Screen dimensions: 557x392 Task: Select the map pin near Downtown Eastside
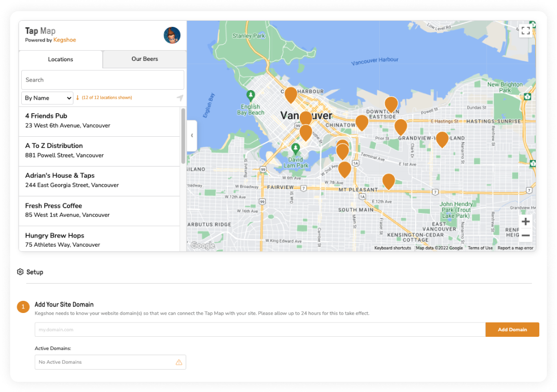click(391, 105)
